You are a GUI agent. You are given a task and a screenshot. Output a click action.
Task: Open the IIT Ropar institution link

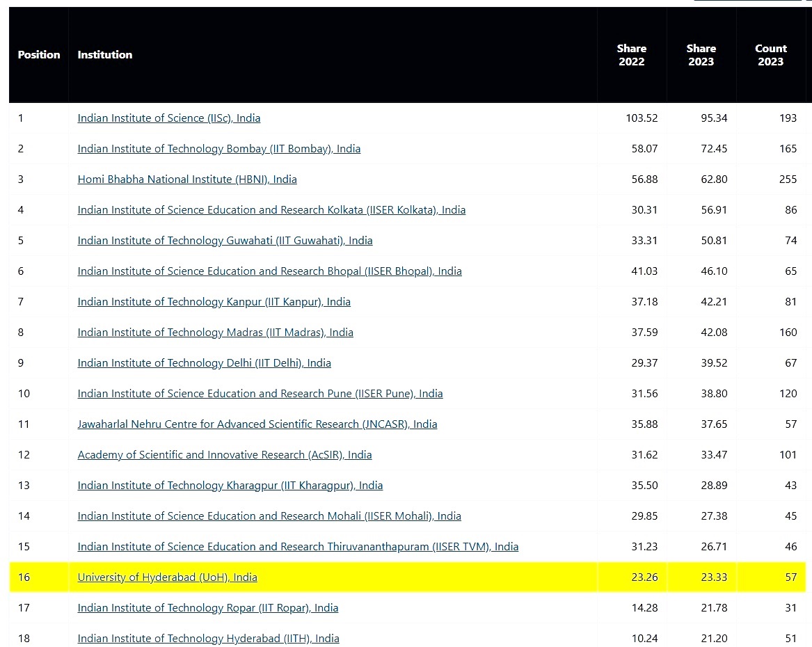click(x=207, y=607)
